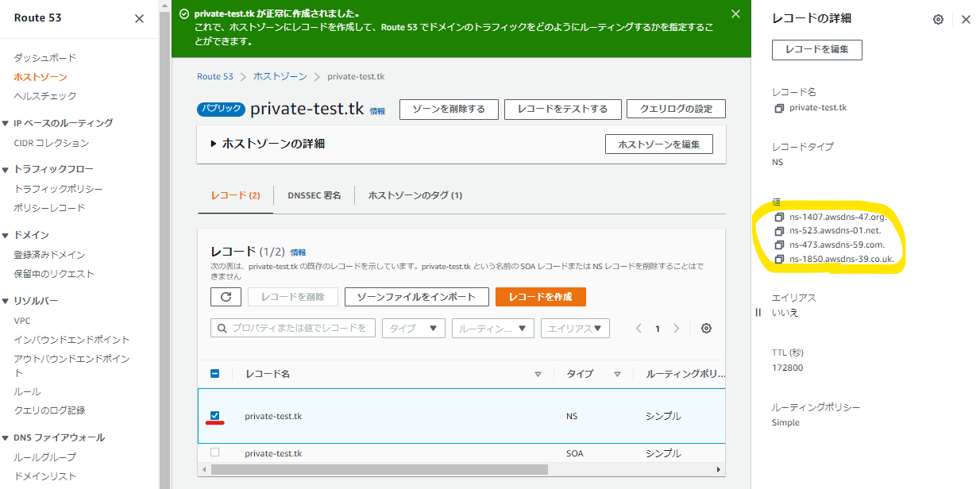Copy ns-1850.awsdns-39.co.uk. value
980x489 pixels.
779,259
